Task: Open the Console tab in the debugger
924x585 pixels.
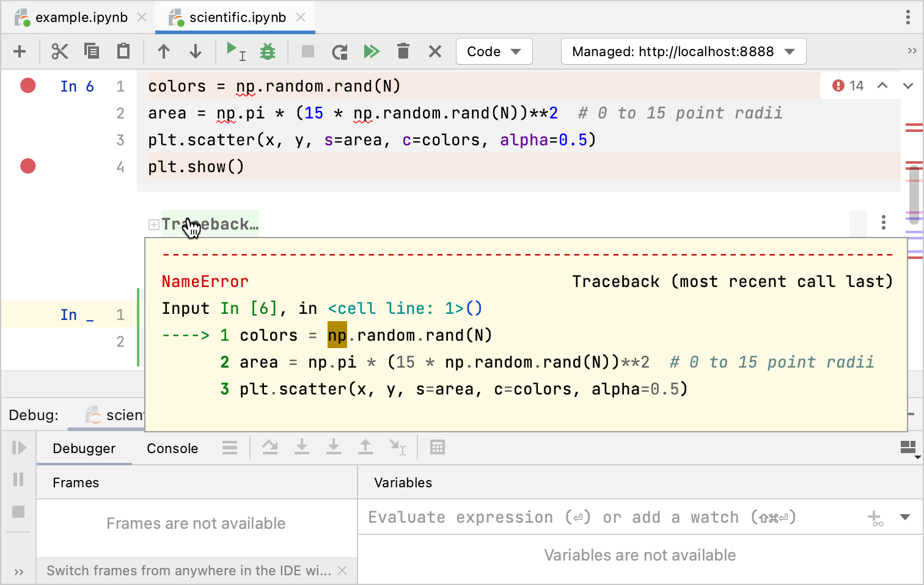Action: (172, 448)
